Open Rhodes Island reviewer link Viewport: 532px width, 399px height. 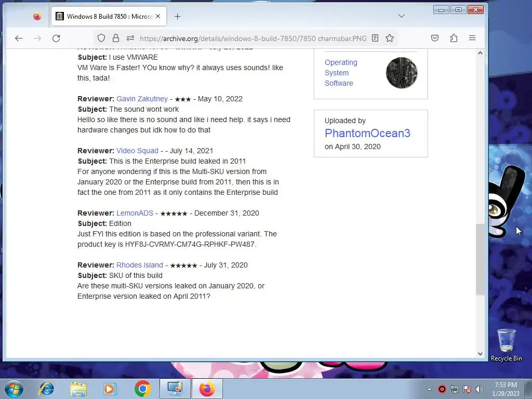pyautogui.click(x=139, y=265)
